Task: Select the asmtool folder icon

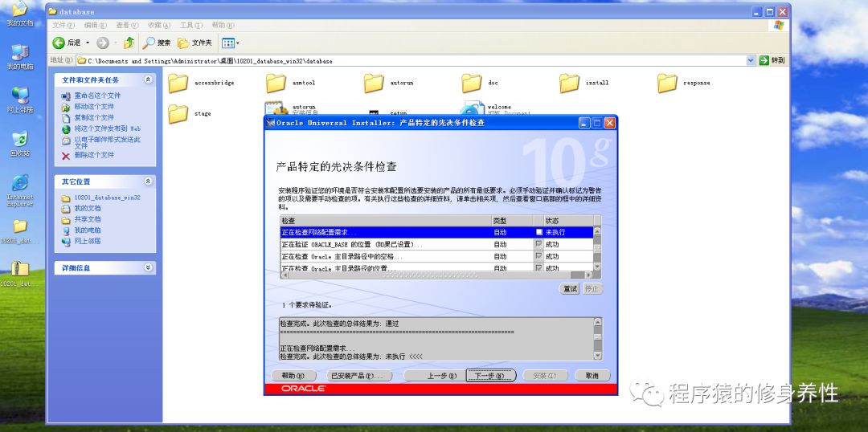Action: (276, 83)
